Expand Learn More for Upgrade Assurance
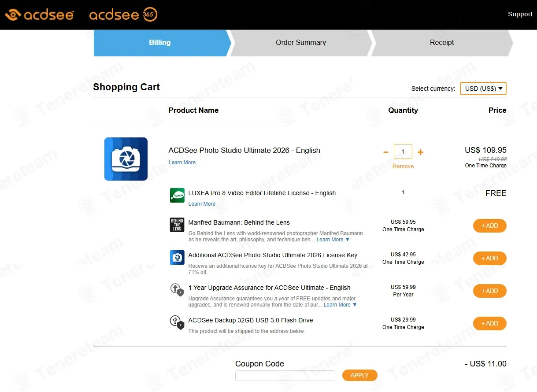The image size is (537, 392). pyautogui.click(x=340, y=305)
